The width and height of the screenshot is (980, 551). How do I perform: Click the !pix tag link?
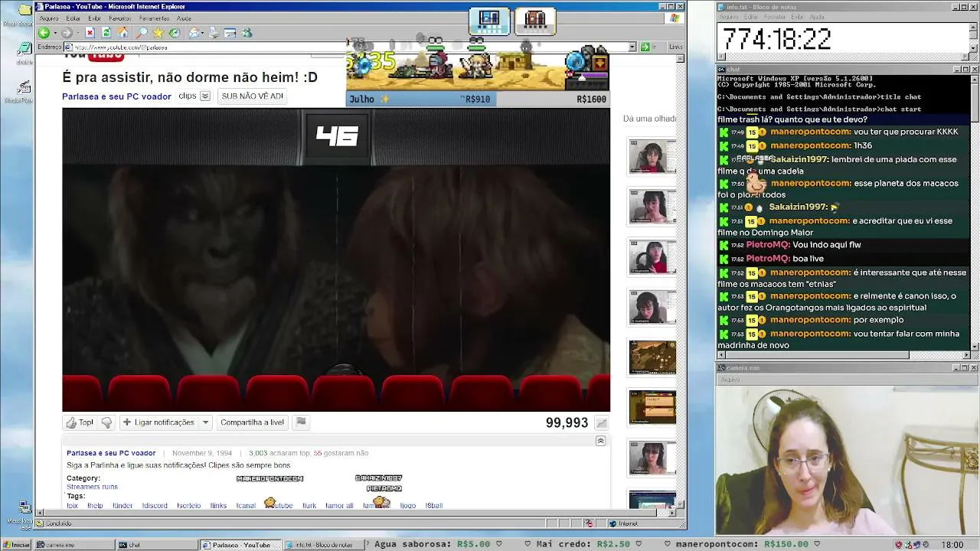[x=73, y=506]
